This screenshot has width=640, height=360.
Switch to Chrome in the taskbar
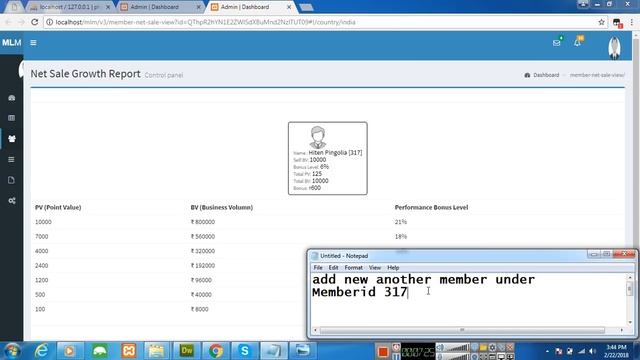[x=216, y=351]
